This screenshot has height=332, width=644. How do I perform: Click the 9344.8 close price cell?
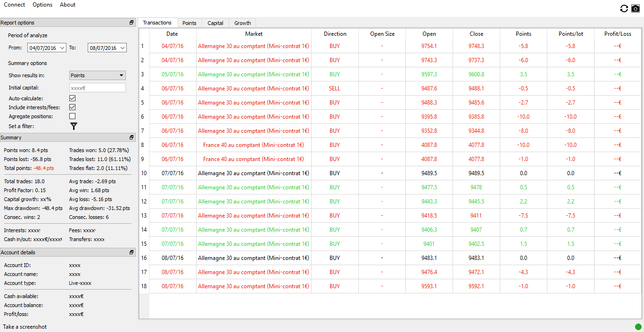point(476,131)
